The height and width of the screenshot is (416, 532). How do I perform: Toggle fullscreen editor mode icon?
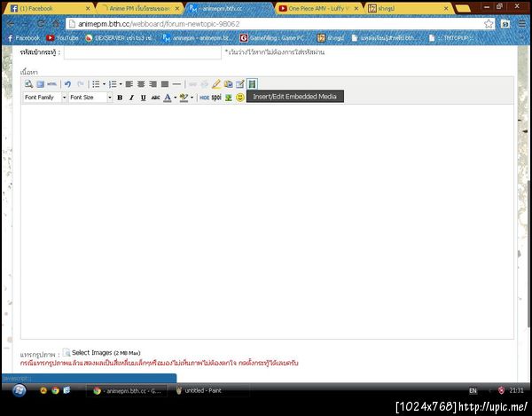pos(41,84)
